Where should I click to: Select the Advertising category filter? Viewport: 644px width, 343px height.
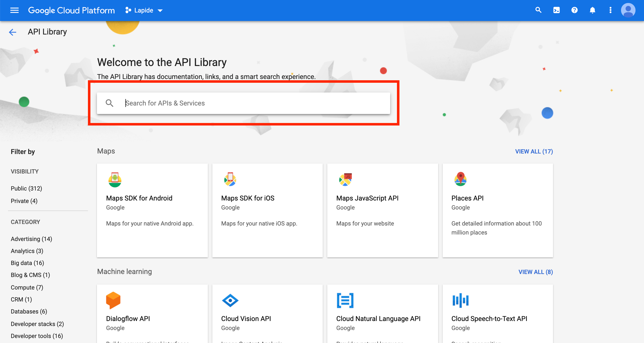point(31,239)
